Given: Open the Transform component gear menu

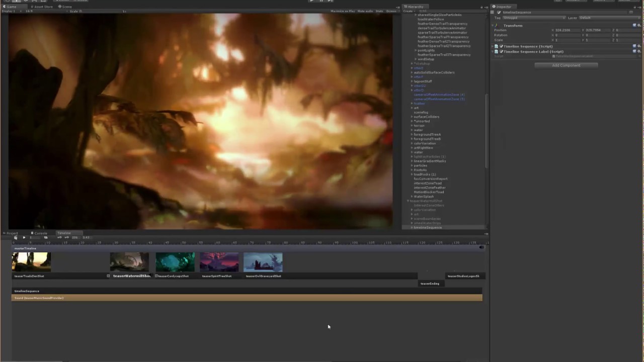Looking at the screenshot, I should point(639,25).
